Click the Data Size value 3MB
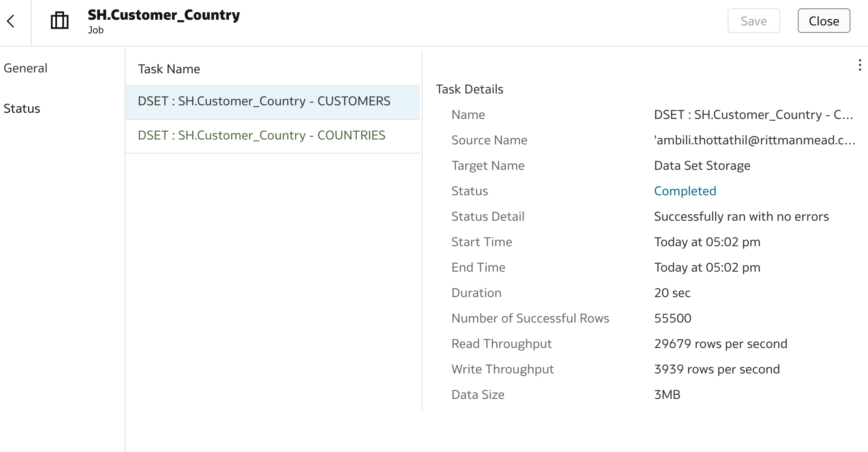The width and height of the screenshot is (868, 452). point(667,395)
